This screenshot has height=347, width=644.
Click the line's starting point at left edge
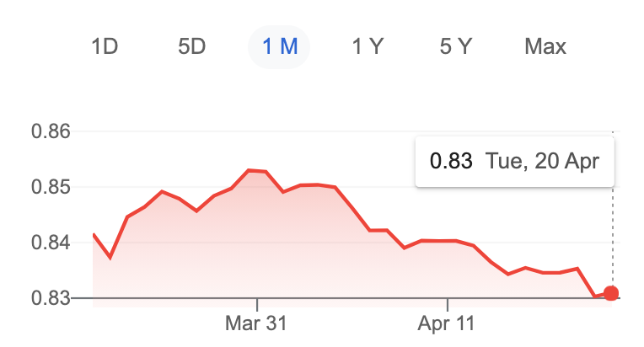point(94,235)
